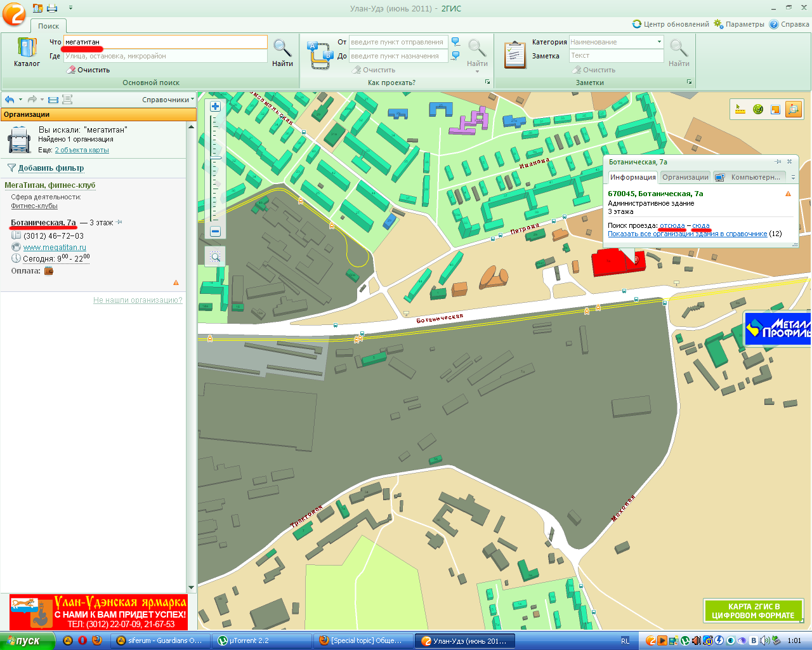
Task: Click Добавить фильтр link
Action: coord(51,168)
